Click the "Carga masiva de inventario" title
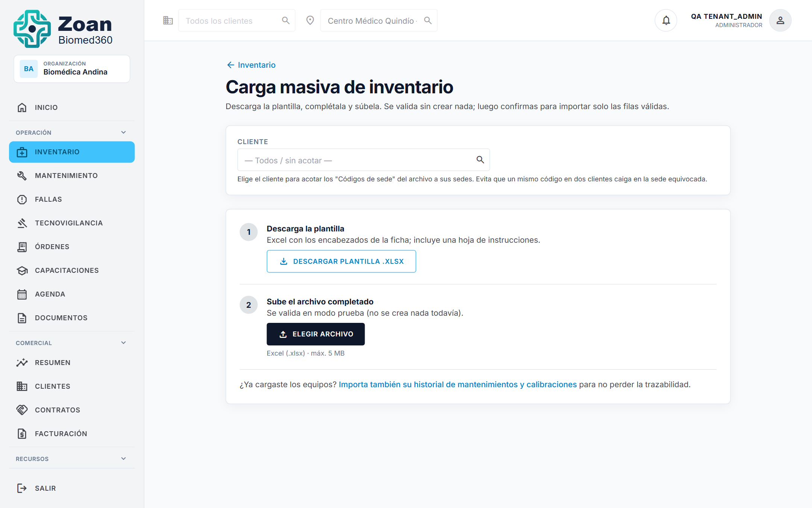This screenshot has height=508, width=812. tap(339, 87)
